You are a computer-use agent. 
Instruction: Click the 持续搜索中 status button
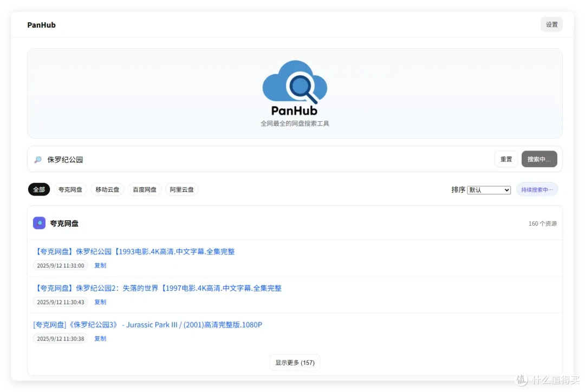coord(537,190)
